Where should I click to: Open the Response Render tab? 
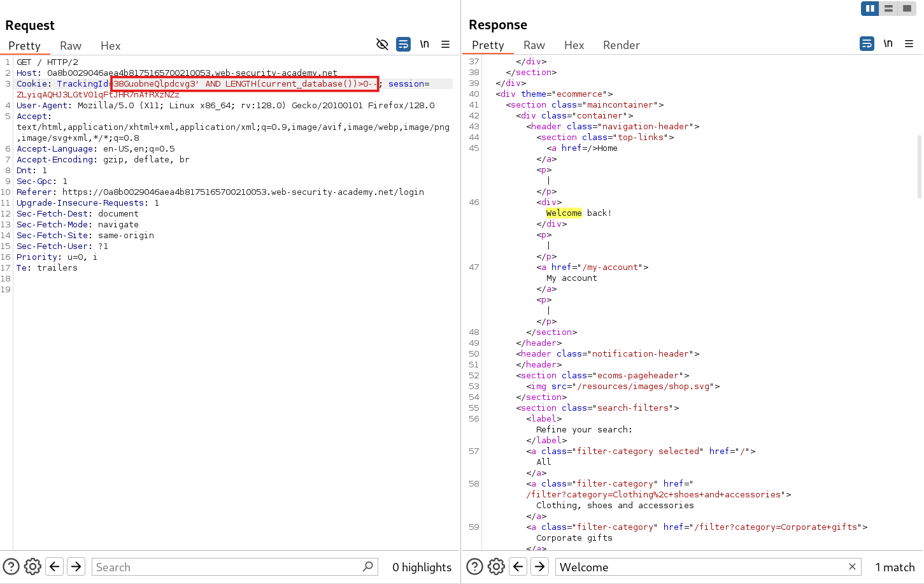[x=621, y=45]
